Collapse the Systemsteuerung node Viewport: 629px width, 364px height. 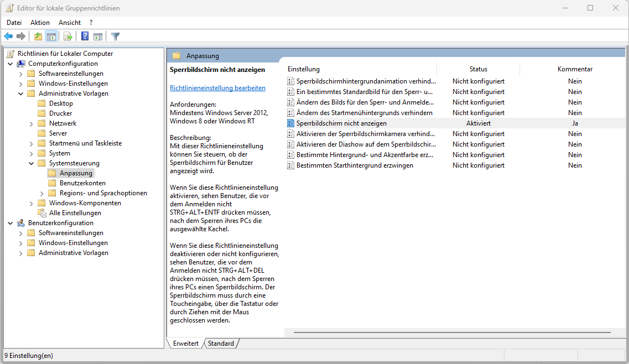click(32, 163)
